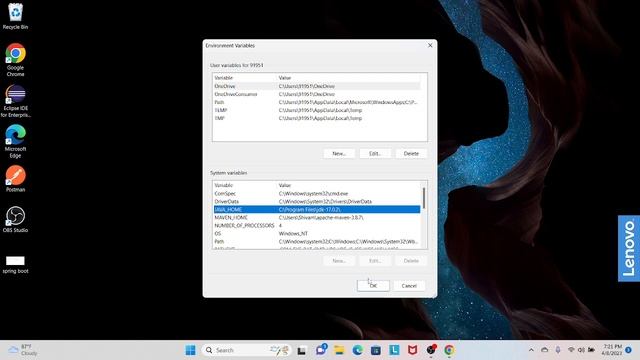Image resolution: width=640 pixels, height=360 pixels.
Task: Select the OS system variable row
Action: (x=317, y=233)
